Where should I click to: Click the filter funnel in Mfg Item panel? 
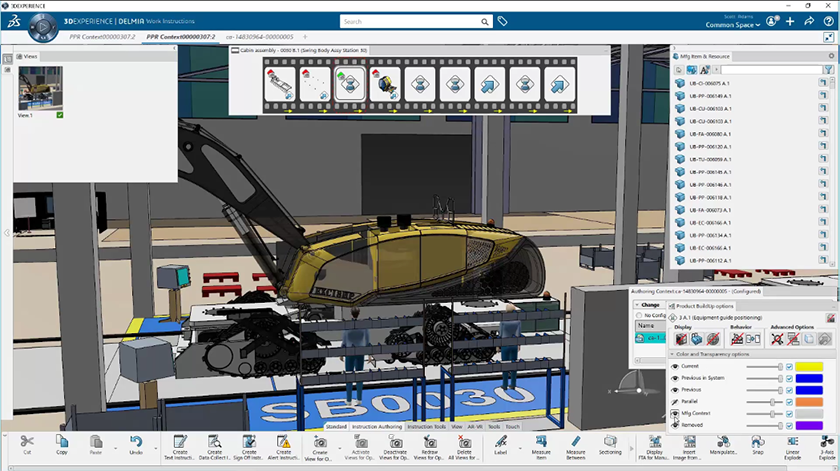829,70
